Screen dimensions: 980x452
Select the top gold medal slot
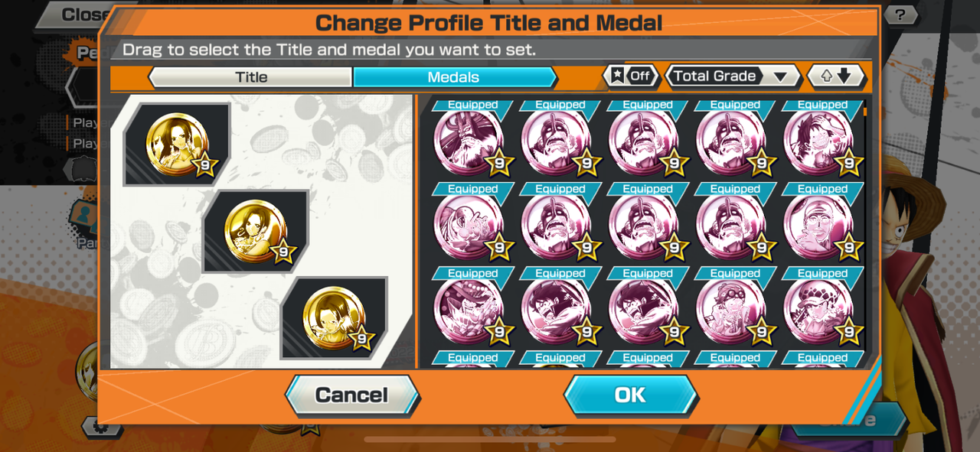(x=176, y=145)
